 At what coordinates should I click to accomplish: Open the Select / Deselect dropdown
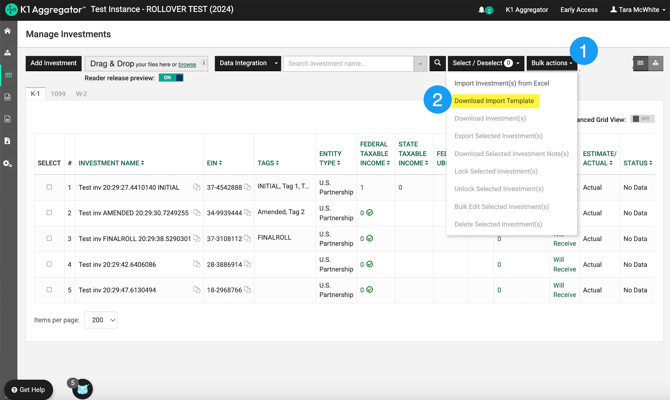[486, 63]
